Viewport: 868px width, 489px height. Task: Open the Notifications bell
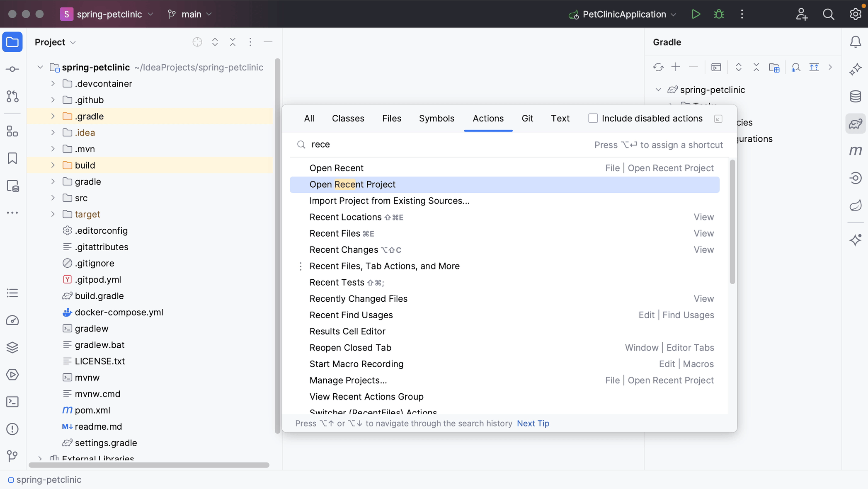coord(855,41)
